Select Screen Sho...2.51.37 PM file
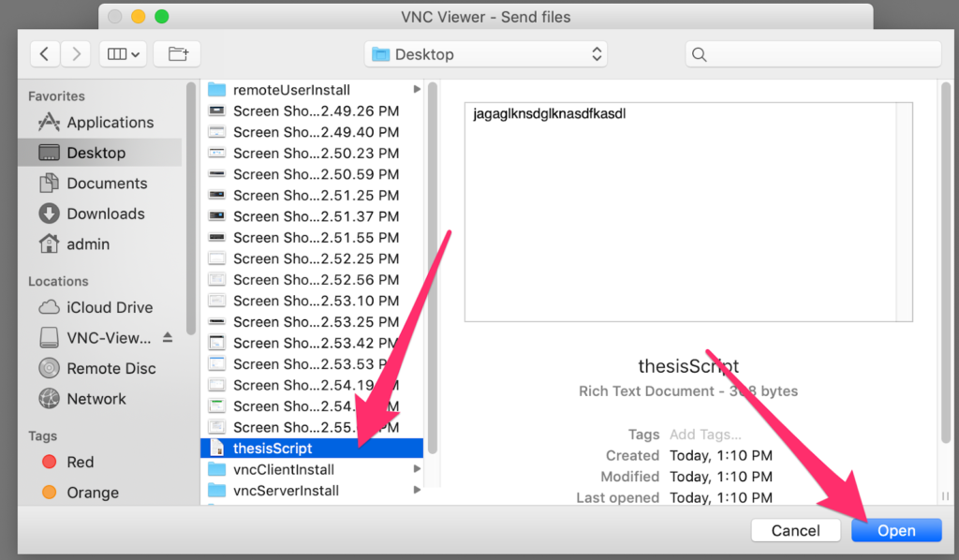Image resolution: width=959 pixels, height=560 pixels. click(x=312, y=216)
